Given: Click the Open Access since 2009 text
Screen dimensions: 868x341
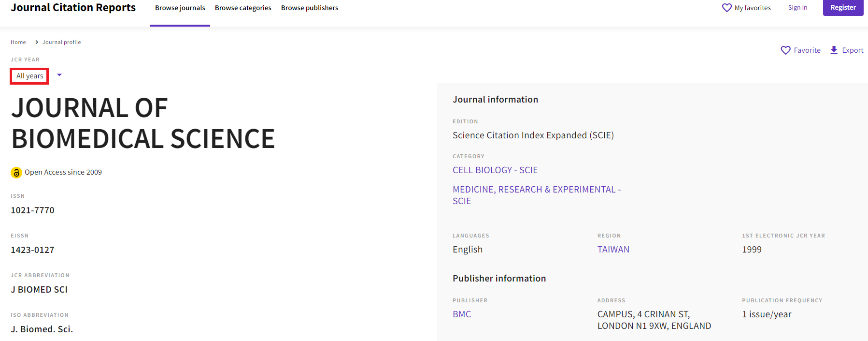Looking at the screenshot, I should point(63,172).
